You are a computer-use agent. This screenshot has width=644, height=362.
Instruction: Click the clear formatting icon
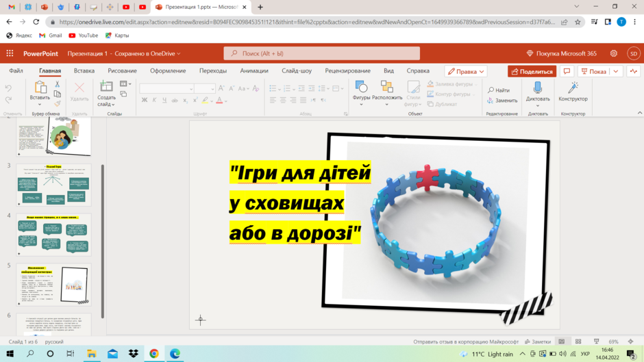pos(256,88)
